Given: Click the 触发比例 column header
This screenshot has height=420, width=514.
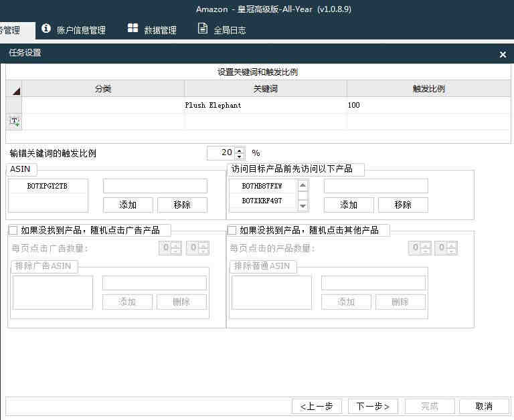Looking at the screenshot, I should click(x=428, y=89).
